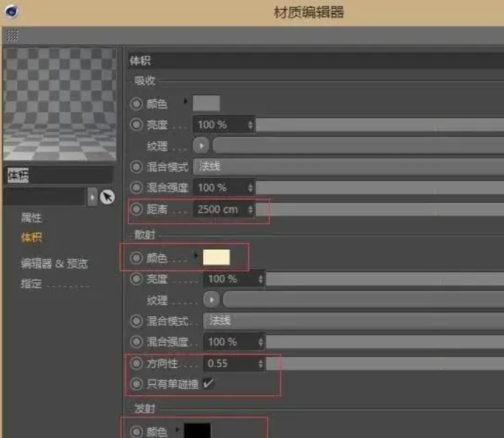The width and height of the screenshot is (504, 438).
Task: Click the arrow picker icon beside the material dropdown
Action: (x=108, y=197)
